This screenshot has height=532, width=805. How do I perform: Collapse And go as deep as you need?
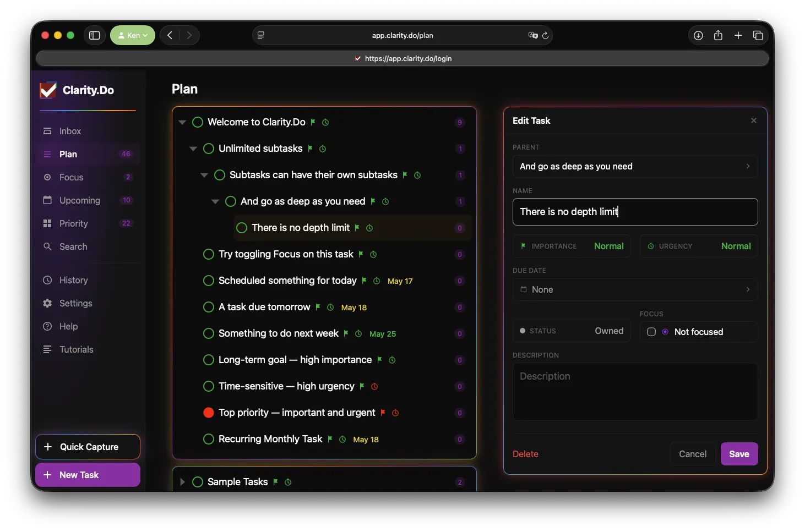[215, 201]
